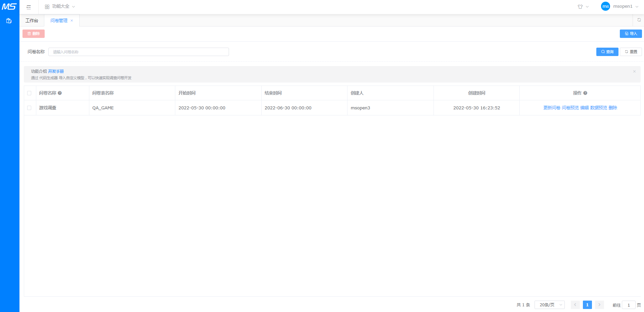This screenshot has width=644, height=312.
Task: Click help icon beside 问卷名称 column header
Action: [60, 93]
